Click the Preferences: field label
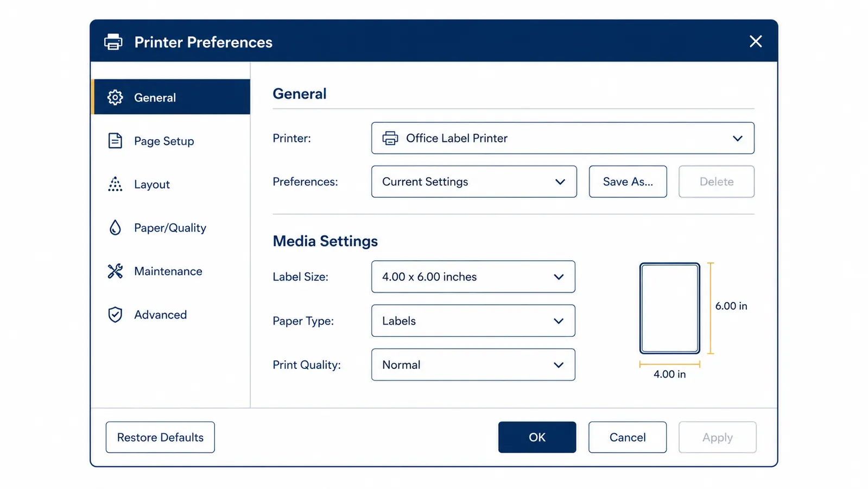868x489 pixels. tap(305, 181)
